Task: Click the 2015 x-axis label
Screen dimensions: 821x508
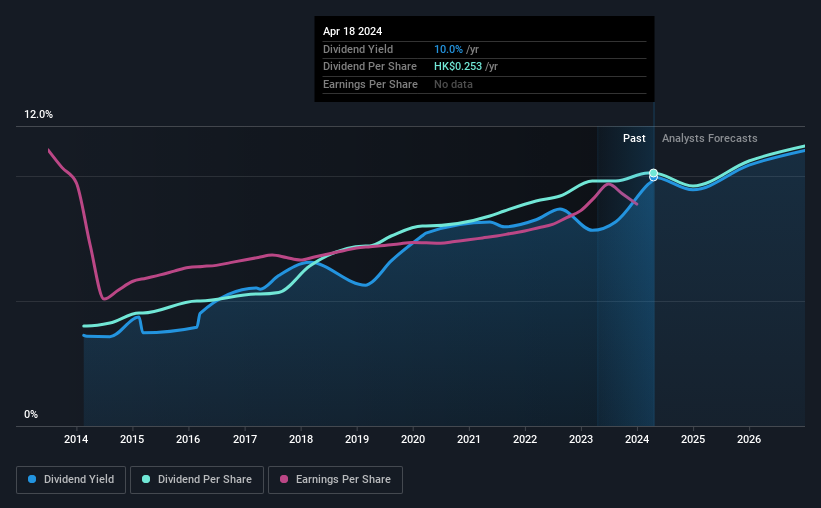Action: (x=132, y=439)
